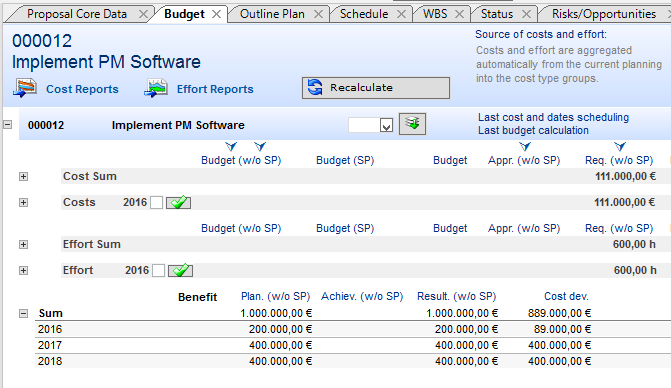Viewport: 671px width, 388px height.
Task: Open the WBS tab
Action: 435,14
